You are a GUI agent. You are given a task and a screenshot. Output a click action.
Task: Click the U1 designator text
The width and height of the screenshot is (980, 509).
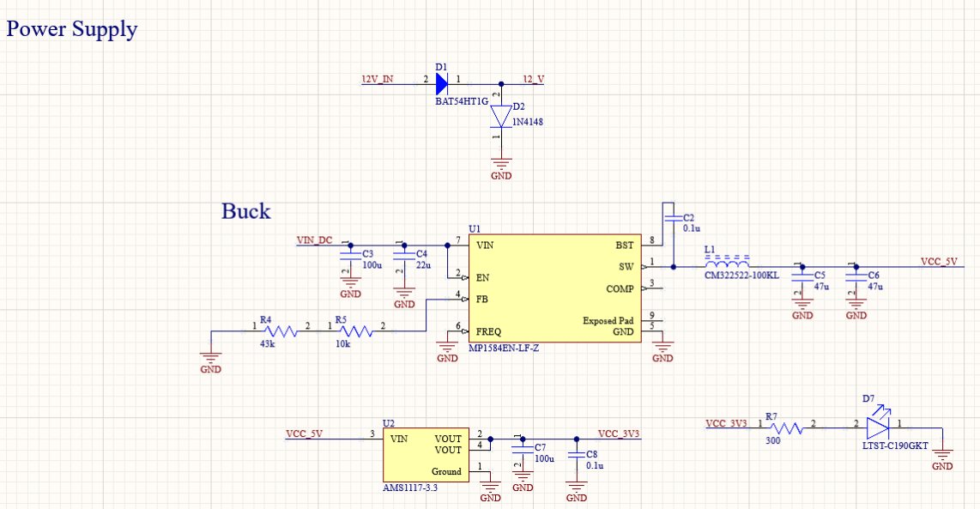tap(475, 229)
